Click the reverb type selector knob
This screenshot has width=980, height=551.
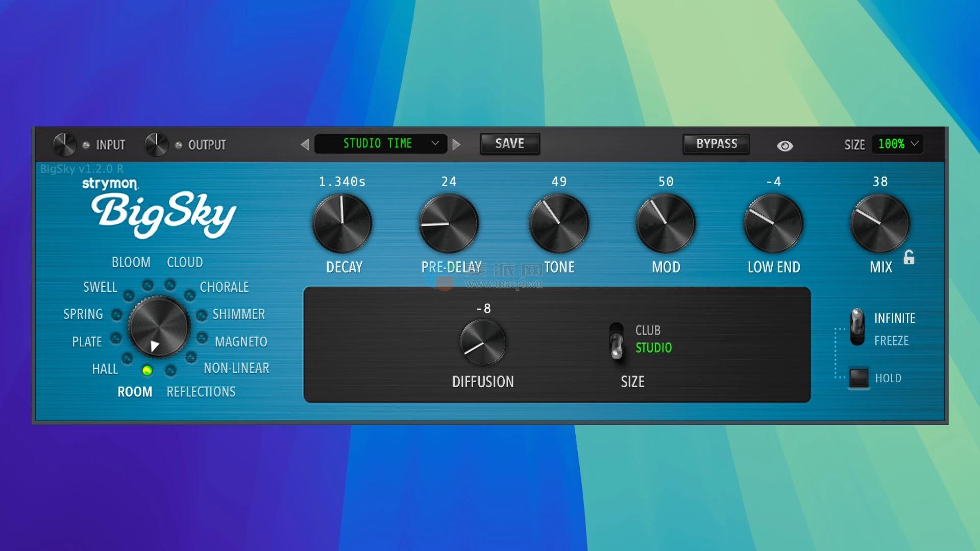click(x=159, y=328)
